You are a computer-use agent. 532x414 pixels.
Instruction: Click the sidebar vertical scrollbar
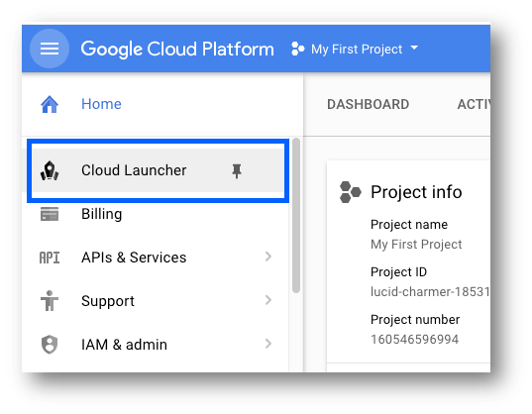[296, 216]
